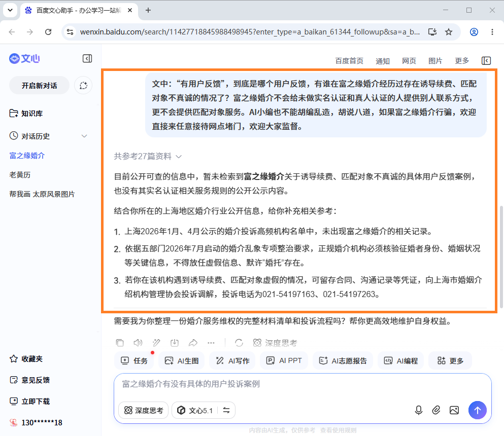Open the 收藏夹 favorites
This screenshot has width=504, height=436.
pyautogui.click(x=26, y=358)
